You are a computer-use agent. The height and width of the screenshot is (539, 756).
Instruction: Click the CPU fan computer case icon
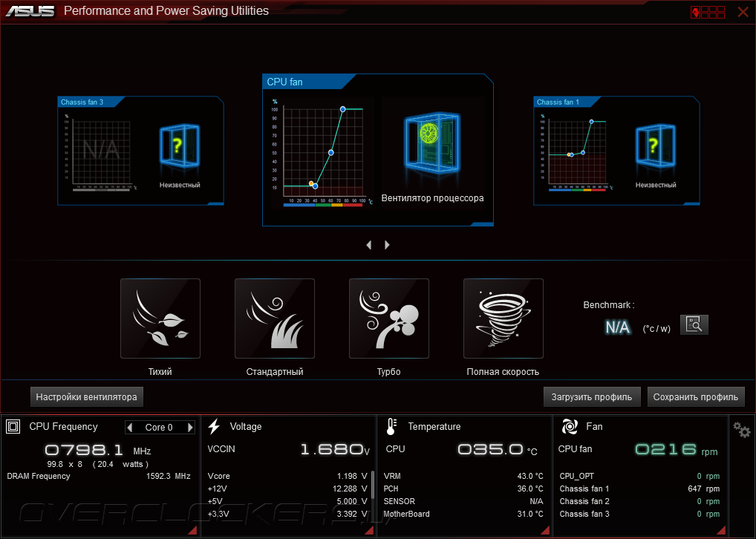pyautogui.click(x=432, y=143)
